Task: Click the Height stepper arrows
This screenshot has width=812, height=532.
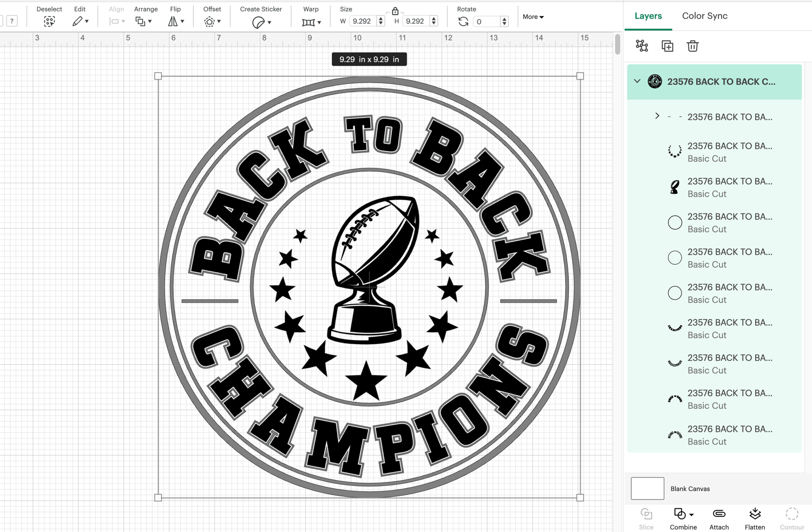Action: point(434,21)
